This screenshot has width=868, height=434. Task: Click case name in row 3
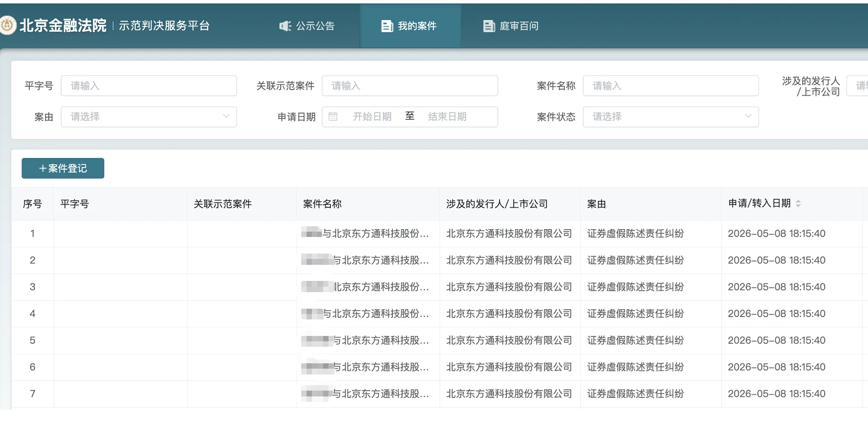point(366,287)
